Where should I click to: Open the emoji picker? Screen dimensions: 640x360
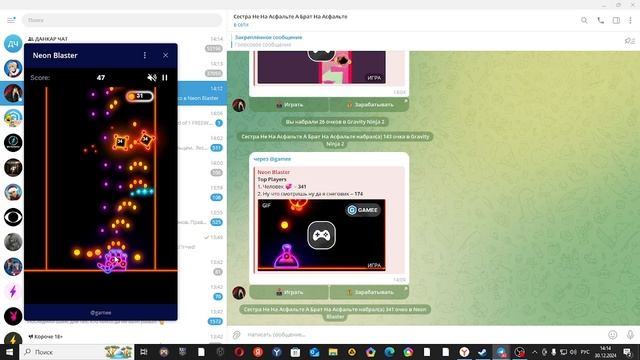click(613, 335)
